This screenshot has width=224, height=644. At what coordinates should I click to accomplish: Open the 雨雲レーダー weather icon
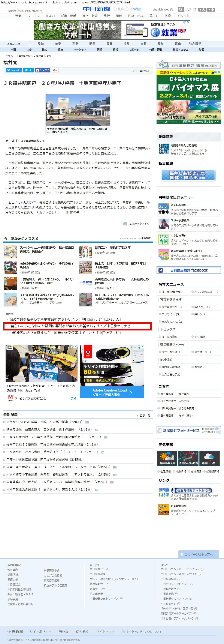(209, 458)
